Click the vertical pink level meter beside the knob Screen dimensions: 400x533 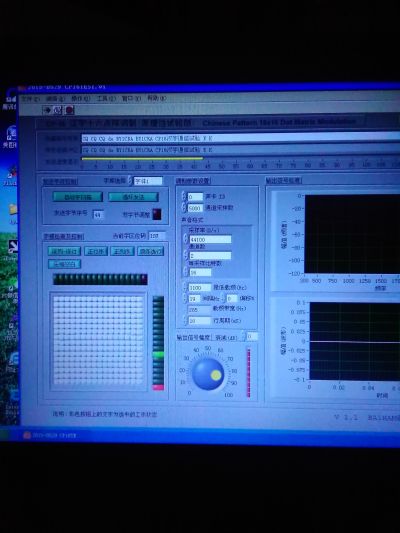pos(248,372)
